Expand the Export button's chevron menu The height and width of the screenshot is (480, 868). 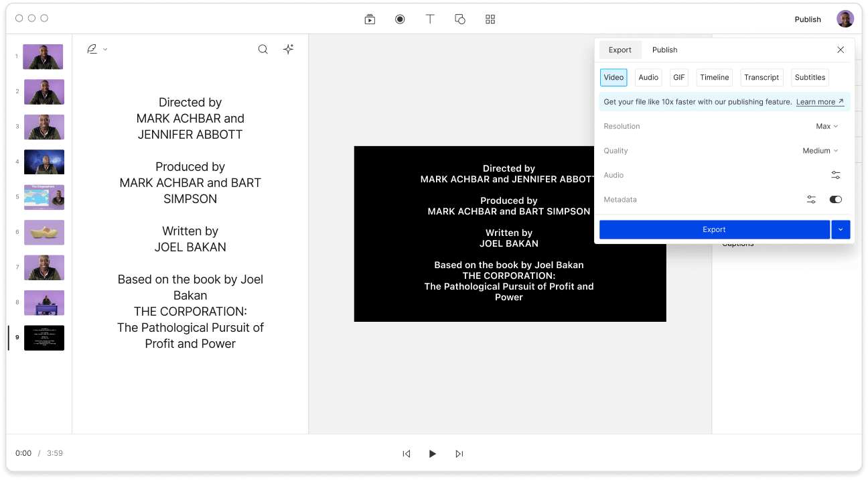click(841, 229)
